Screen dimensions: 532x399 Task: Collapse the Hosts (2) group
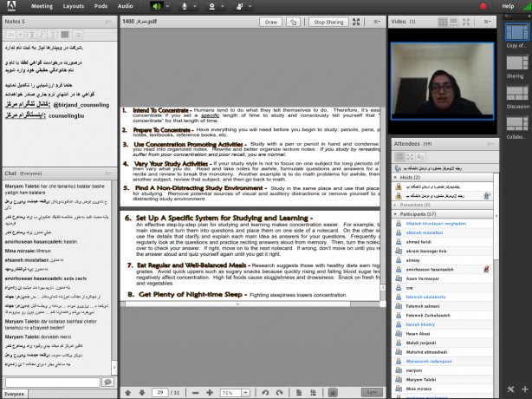click(395, 177)
